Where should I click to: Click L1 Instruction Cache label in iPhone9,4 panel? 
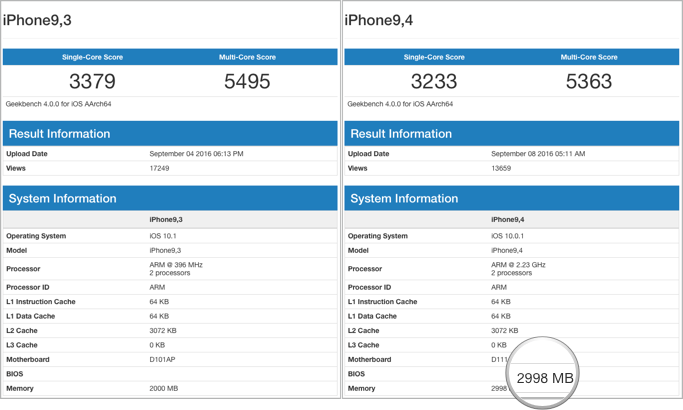point(382,302)
